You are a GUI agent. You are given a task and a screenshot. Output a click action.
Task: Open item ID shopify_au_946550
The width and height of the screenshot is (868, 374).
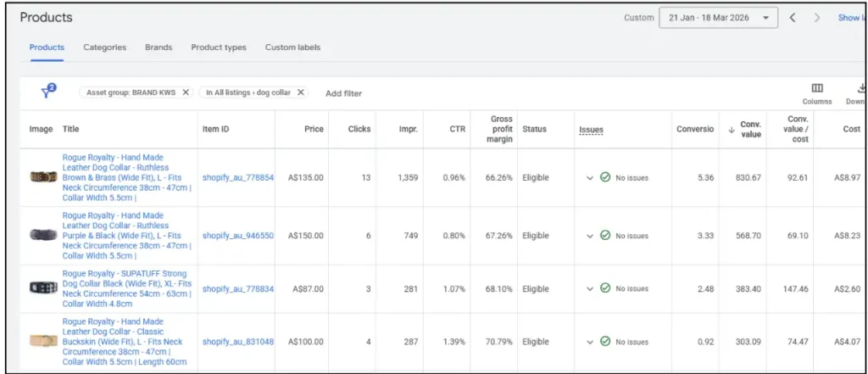[x=238, y=236]
